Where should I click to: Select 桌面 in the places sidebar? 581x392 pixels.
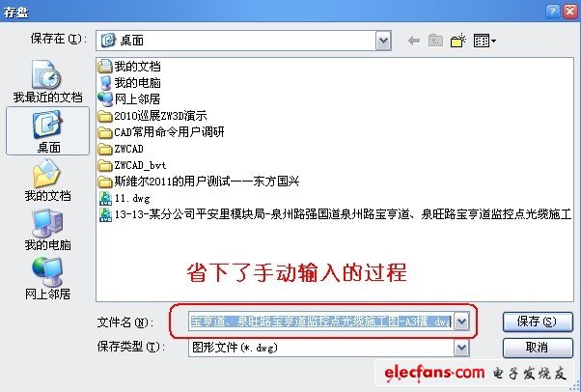[48, 131]
